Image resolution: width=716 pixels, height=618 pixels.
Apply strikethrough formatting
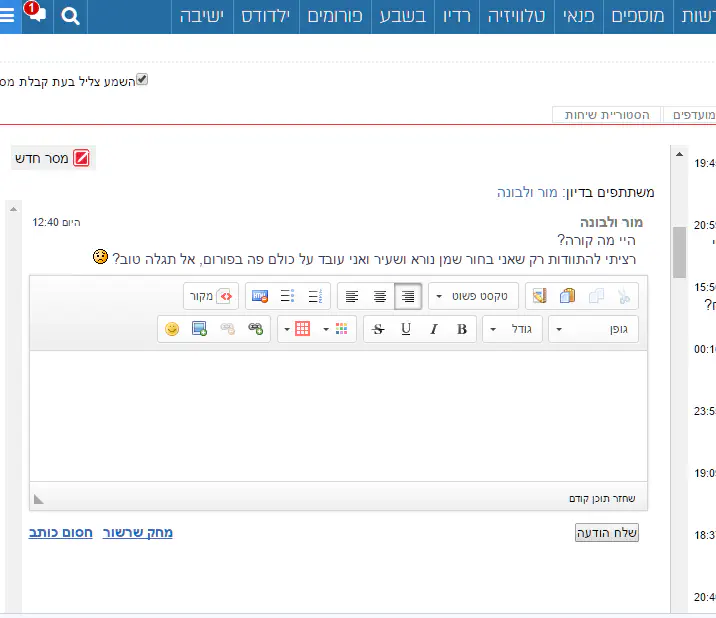(x=378, y=329)
